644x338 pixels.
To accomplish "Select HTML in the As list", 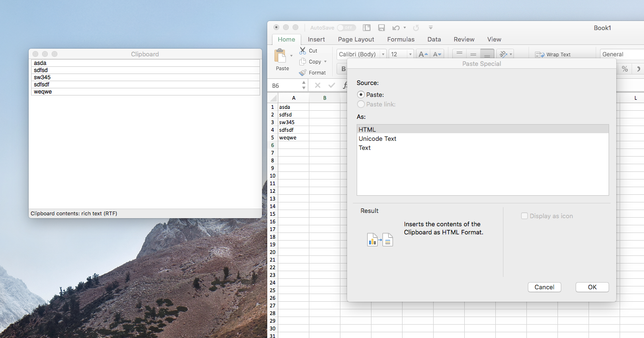I will [483, 129].
